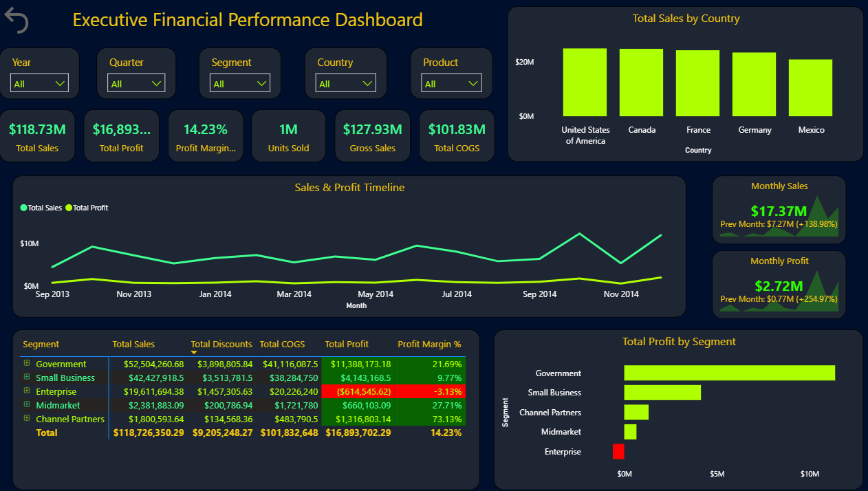Click the Total row label
Viewport: 868px width, 491px height.
47,433
